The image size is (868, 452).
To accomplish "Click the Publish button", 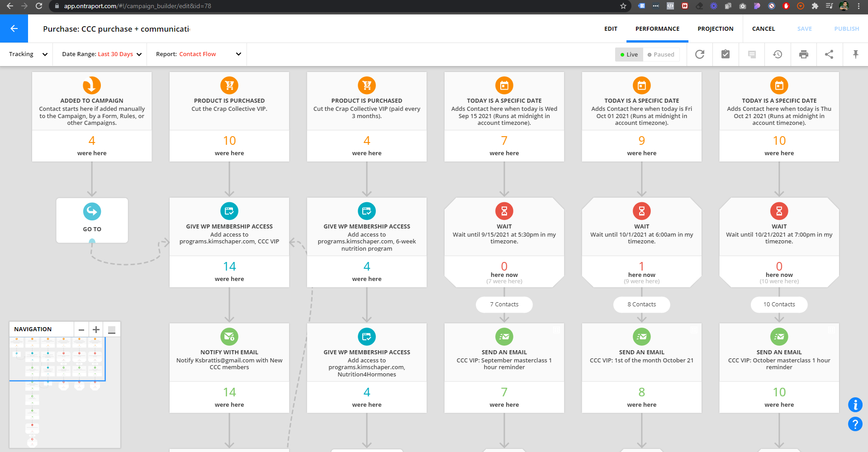I will tap(846, 29).
